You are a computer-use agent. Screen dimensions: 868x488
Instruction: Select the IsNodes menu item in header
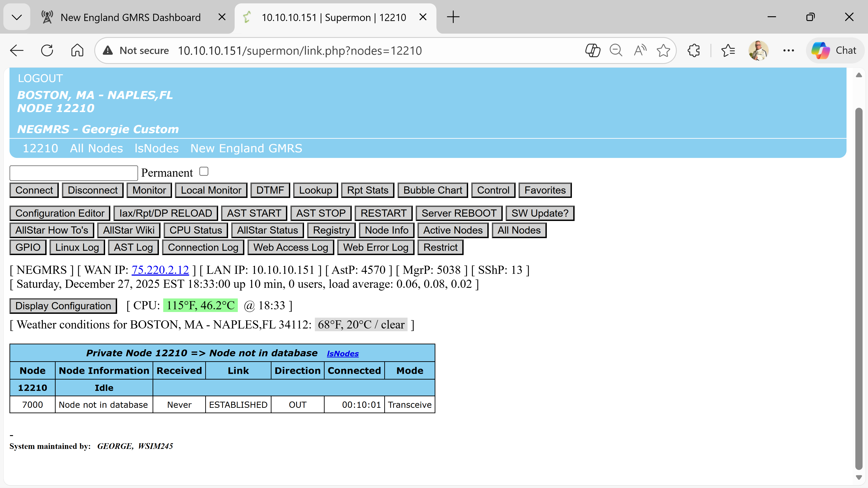[x=156, y=148]
